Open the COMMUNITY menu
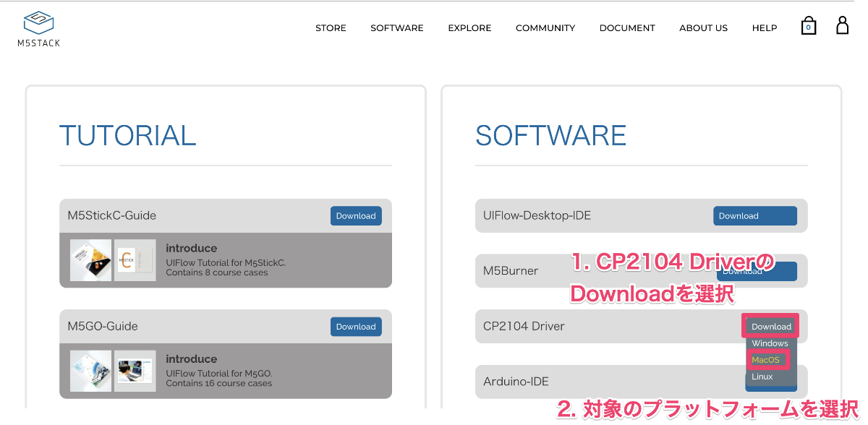This screenshot has width=868, height=425. pos(545,28)
